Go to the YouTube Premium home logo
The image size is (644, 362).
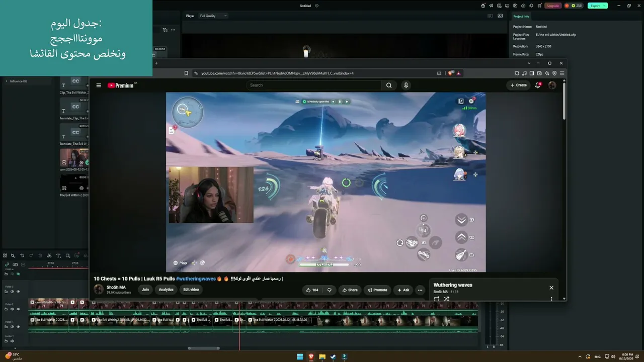pyautogui.click(x=121, y=85)
